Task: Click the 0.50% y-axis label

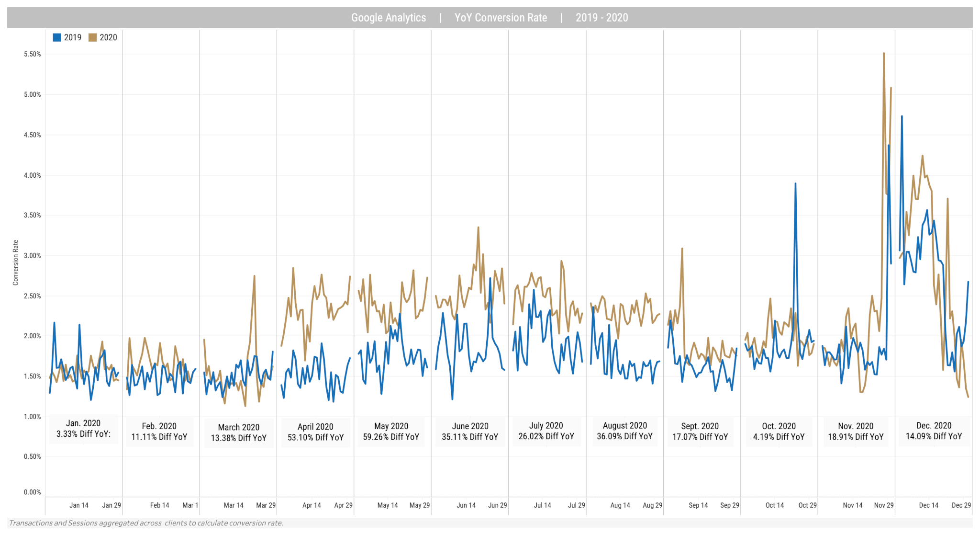Action: point(33,456)
